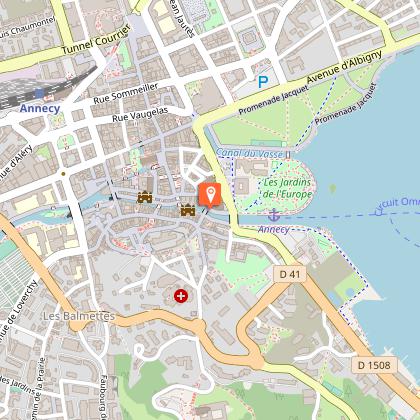Select the Les Jardins de l'Europe label
Image resolution: width=420 pixels, height=420 pixels.
288,188
